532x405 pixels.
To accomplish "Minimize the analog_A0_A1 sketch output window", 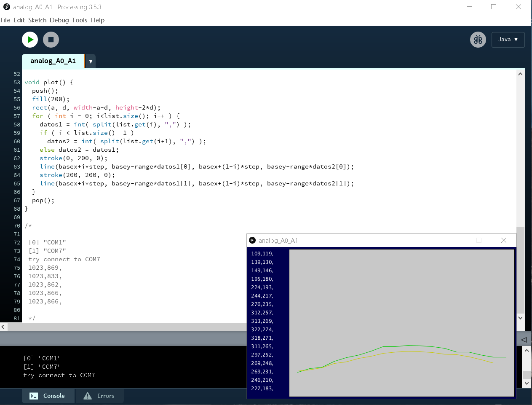I will click(454, 240).
